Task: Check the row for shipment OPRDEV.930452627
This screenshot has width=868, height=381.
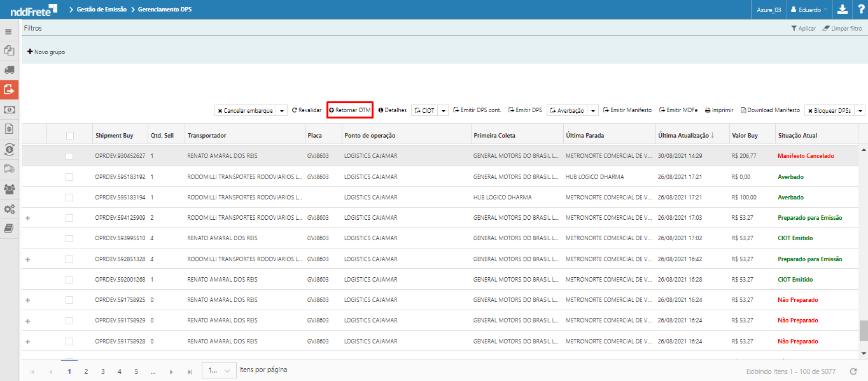Action: pos(69,156)
